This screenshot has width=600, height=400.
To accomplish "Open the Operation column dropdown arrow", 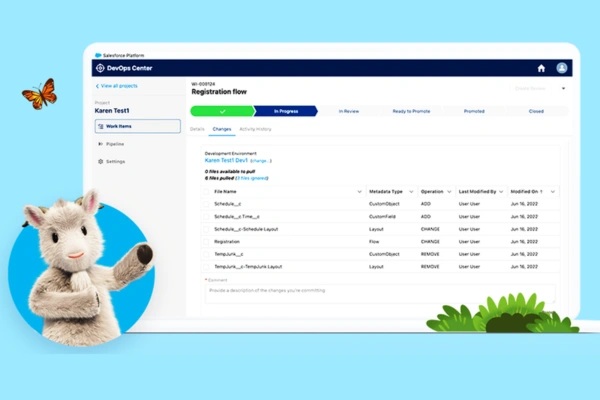I will click(x=449, y=191).
